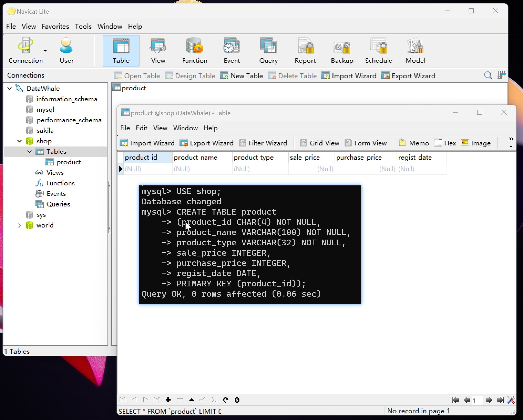Collapse the shop database node

tap(19, 141)
